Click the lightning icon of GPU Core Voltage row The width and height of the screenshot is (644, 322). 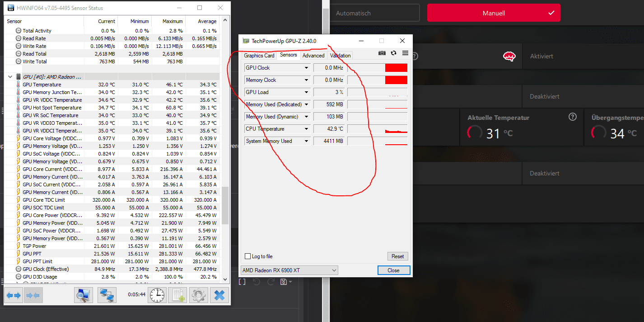tap(18, 138)
